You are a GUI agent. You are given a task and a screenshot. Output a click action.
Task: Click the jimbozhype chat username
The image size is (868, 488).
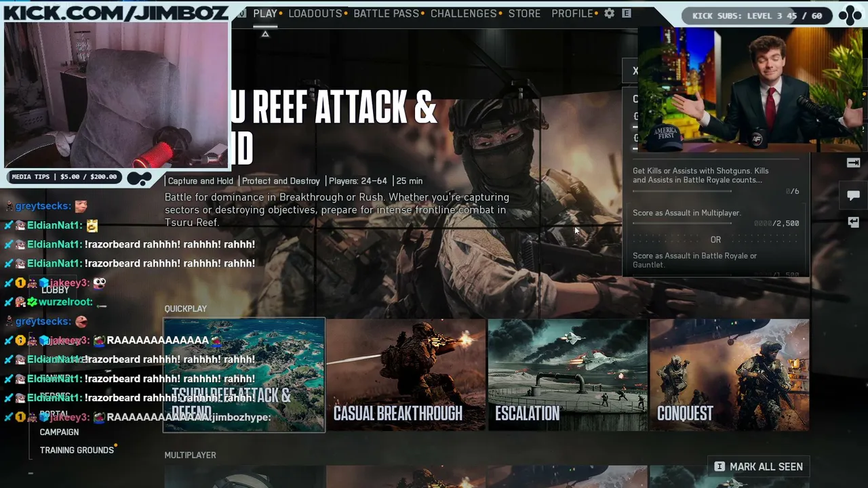(x=240, y=417)
